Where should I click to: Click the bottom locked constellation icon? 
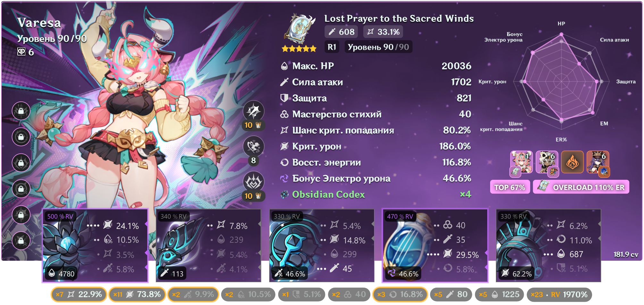tap(21, 240)
